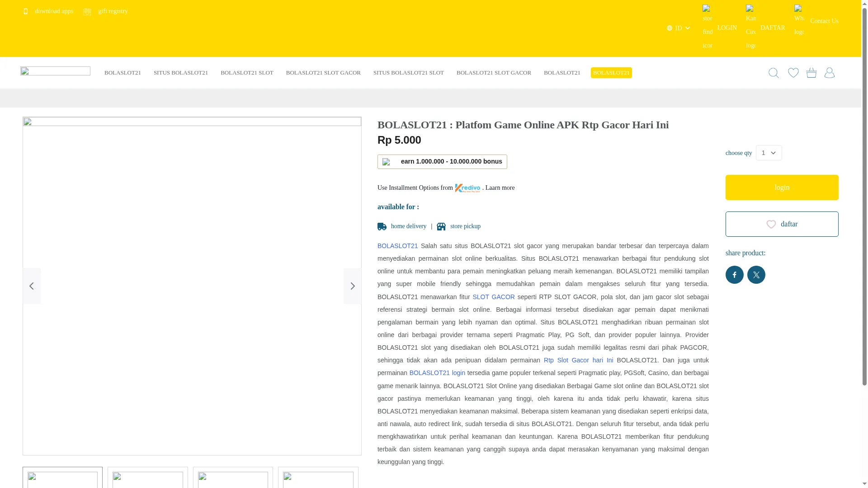Open the wishlist heart icon in header

pyautogui.click(x=793, y=72)
